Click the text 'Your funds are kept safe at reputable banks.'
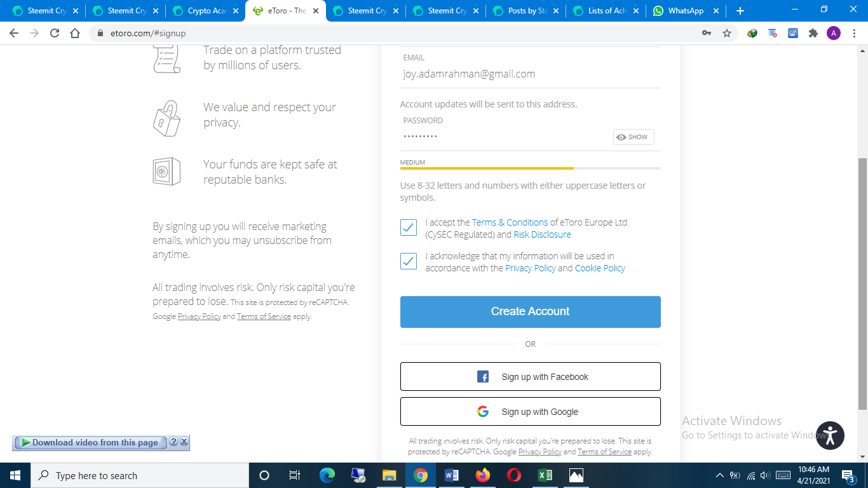Screen dimensions: 868x488 tap(270, 172)
